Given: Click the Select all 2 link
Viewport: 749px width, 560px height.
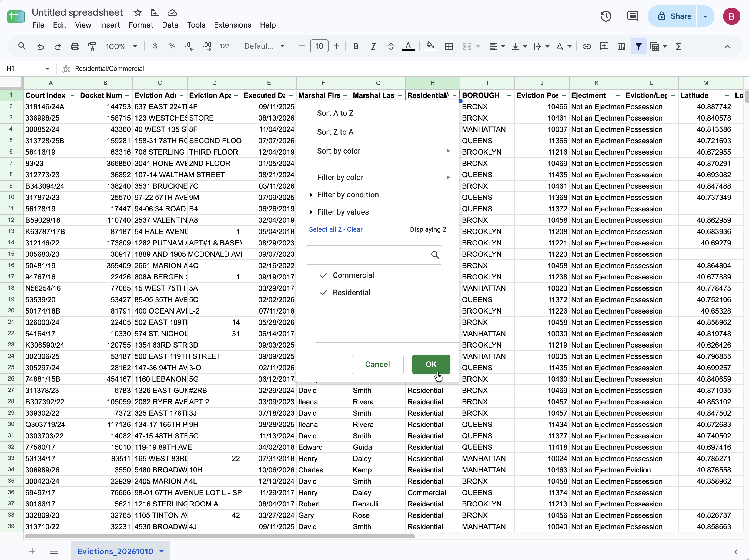Looking at the screenshot, I should (x=325, y=229).
